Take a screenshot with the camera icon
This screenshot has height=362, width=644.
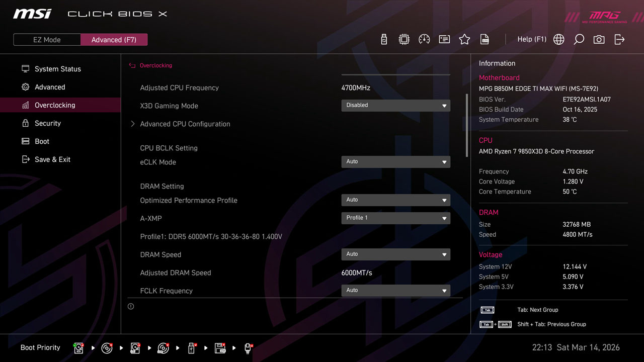(x=599, y=39)
